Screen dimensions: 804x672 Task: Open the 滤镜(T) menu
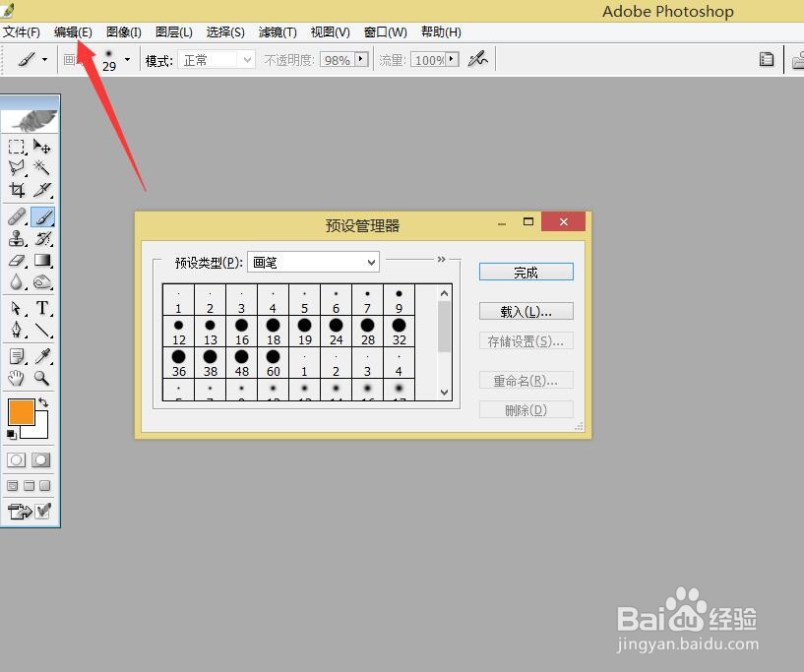click(x=278, y=32)
